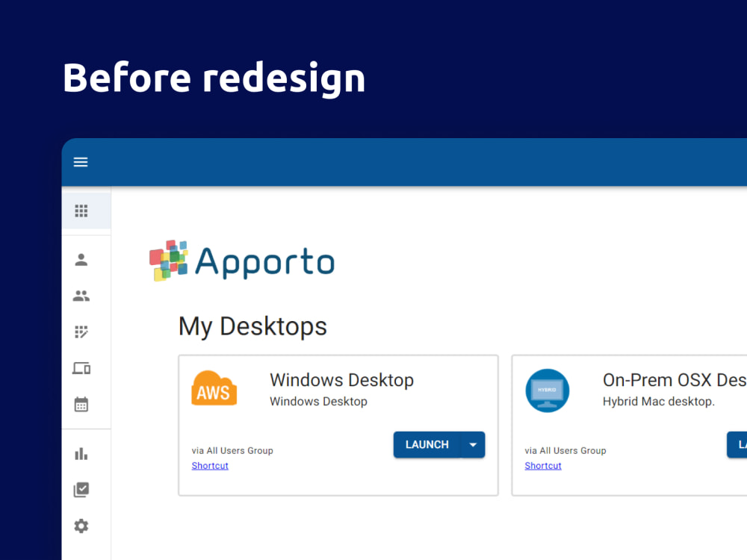Open the checklist library icon in sidebar

tap(81, 490)
